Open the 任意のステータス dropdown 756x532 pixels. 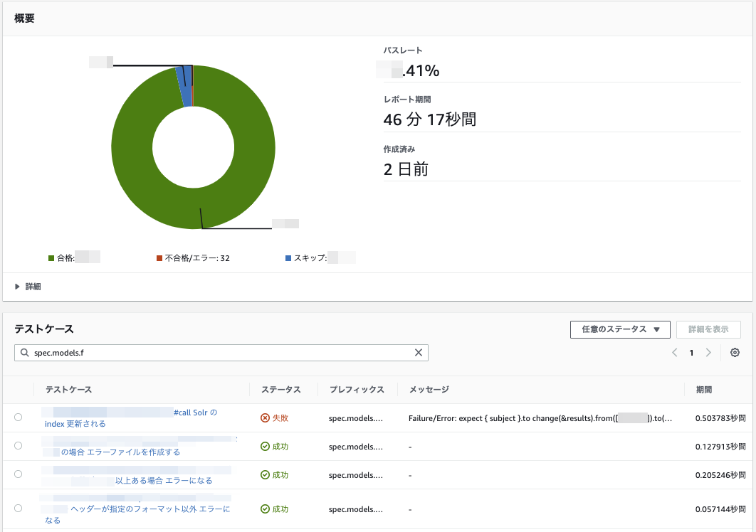tap(620, 329)
